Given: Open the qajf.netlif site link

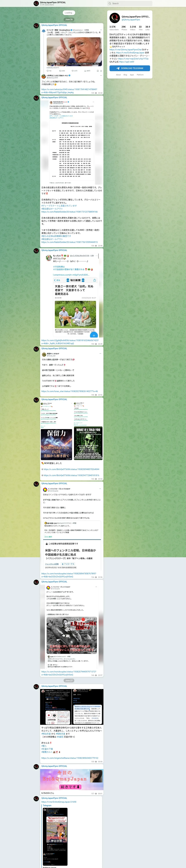Looking at the screenshot, I should point(127,62).
